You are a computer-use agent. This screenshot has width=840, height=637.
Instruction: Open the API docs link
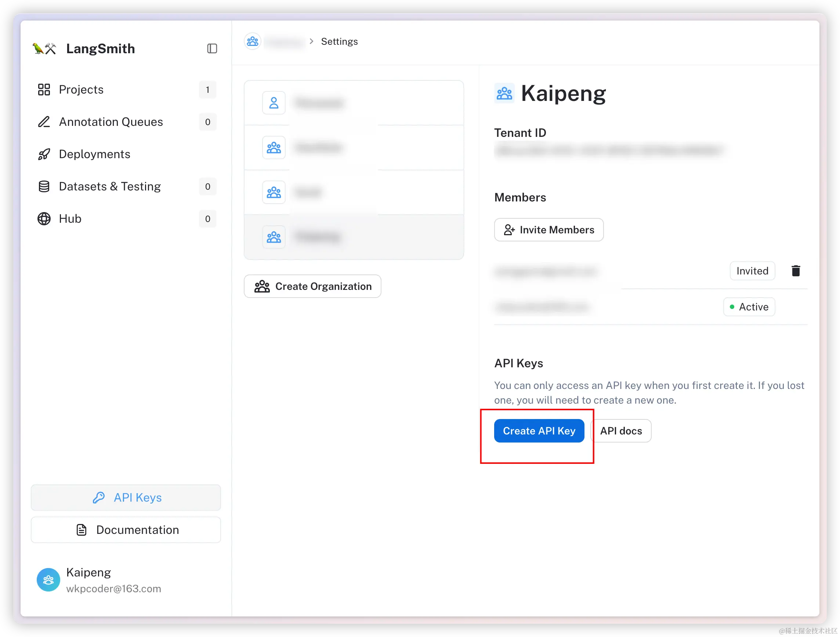(x=621, y=431)
